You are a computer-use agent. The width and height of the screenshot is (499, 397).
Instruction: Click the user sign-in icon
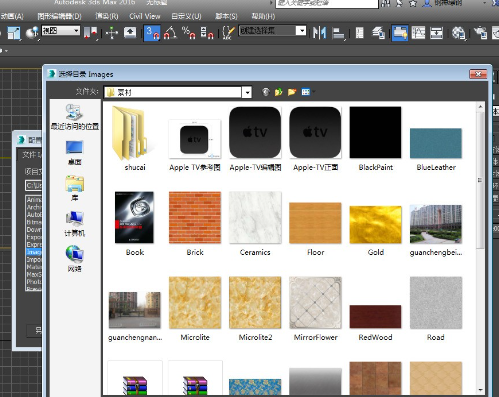click(x=427, y=3)
